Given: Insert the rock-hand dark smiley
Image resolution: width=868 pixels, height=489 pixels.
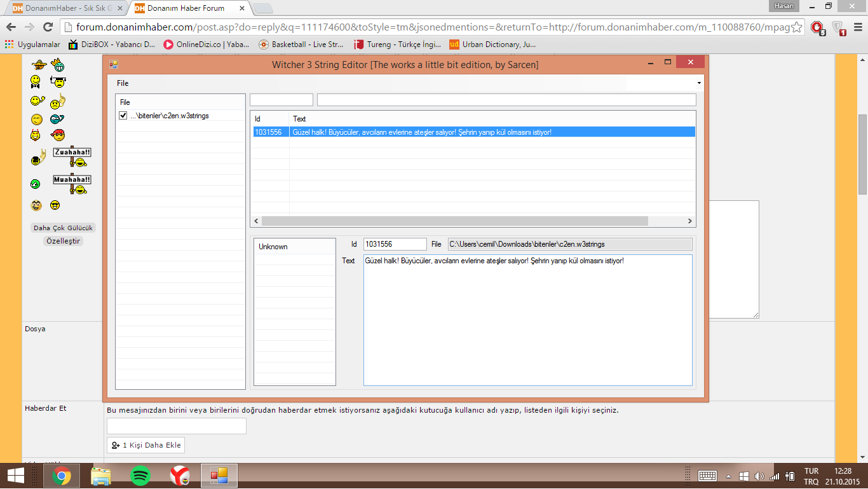Looking at the screenshot, I should [39, 158].
